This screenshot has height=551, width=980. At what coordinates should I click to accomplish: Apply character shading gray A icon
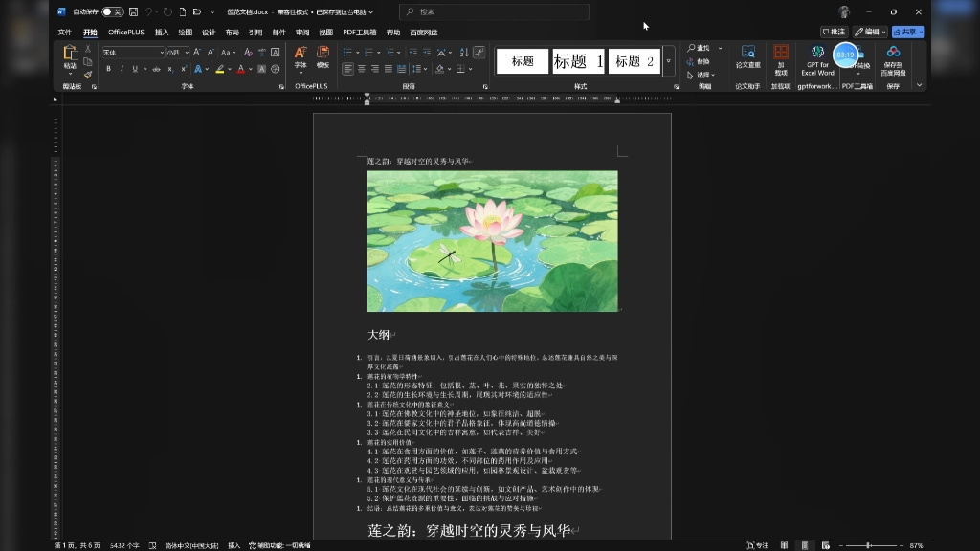262,69
